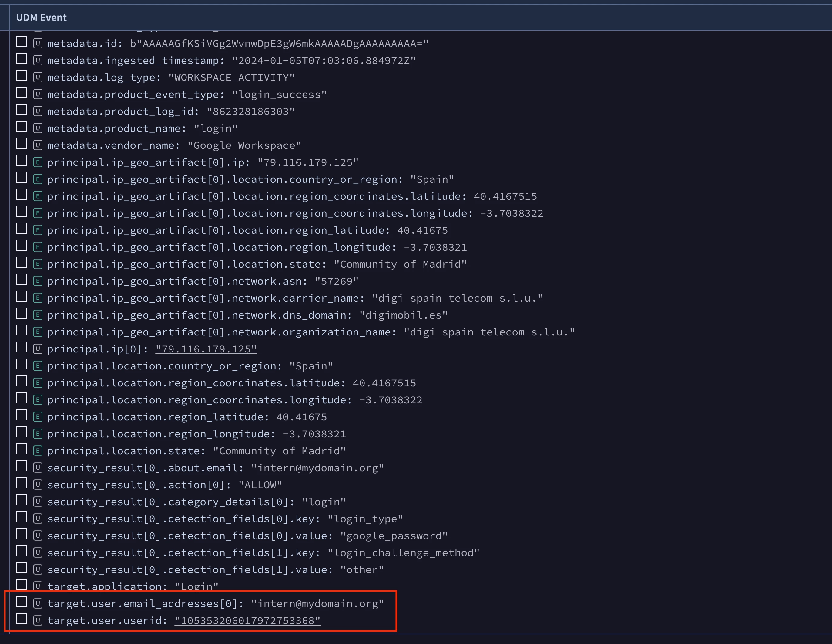Open the principal.ip 79.116.179.125 link
The image size is (832, 644).
tap(206, 349)
